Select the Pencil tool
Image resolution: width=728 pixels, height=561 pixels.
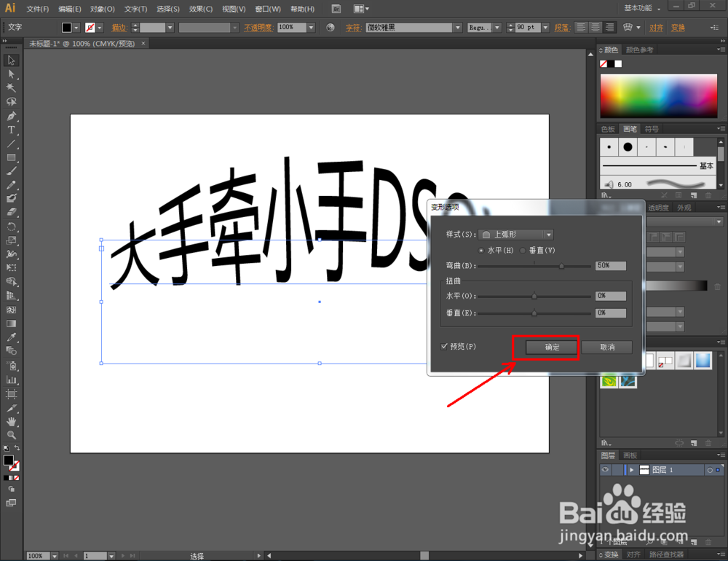(11, 185)
